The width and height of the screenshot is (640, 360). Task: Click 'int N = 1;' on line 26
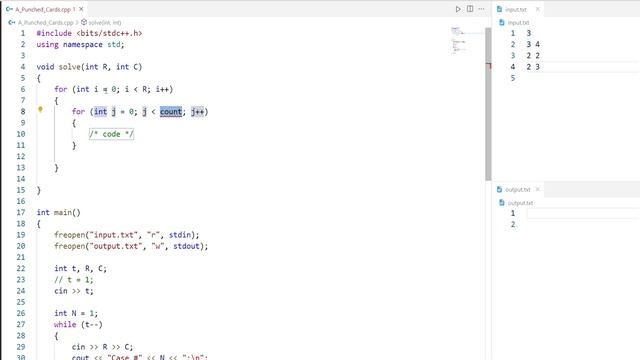pyautogui.click(x=76, y=313)
